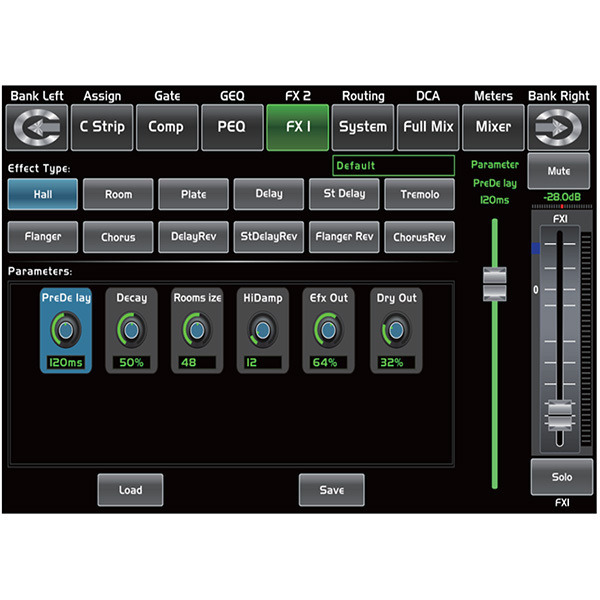
Task: Select the Efx Out knob
Action: pyautogui.click(x=328, y=330)
